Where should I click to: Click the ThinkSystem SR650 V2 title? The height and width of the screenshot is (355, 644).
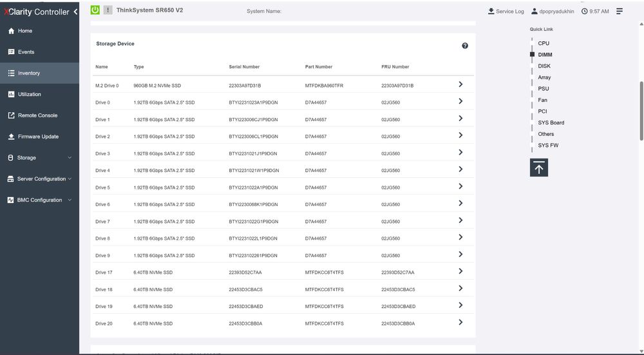tap(149, 10)
